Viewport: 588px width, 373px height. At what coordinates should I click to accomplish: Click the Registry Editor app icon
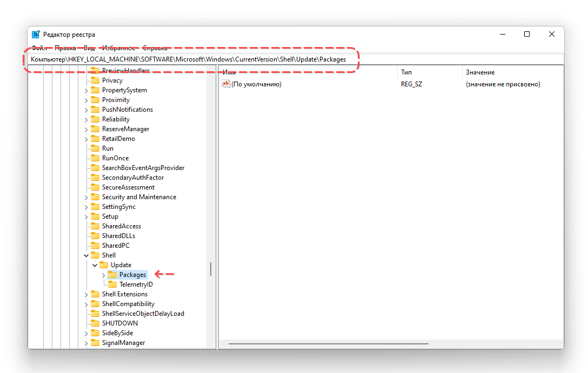click(x=36, y=35)
